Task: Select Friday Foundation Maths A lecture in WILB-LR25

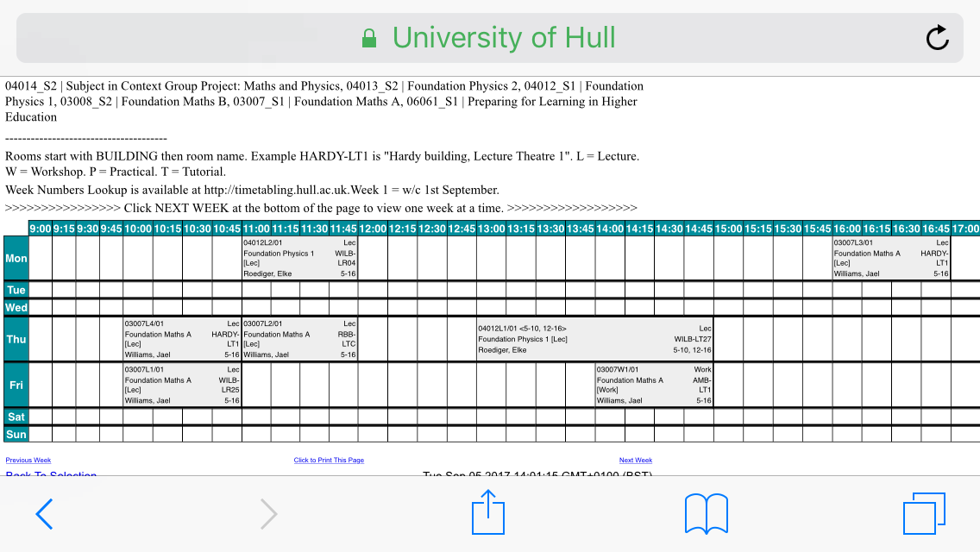Action: tap(182, 385)
